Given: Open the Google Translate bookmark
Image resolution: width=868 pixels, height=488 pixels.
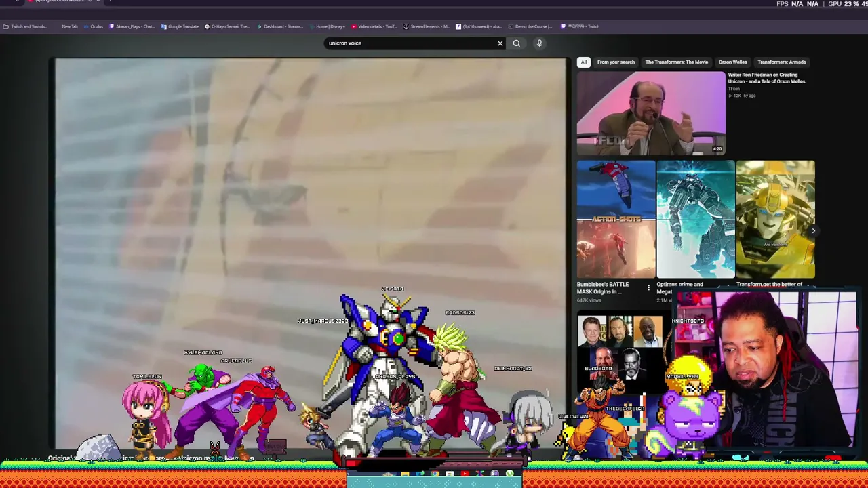Looking at the screenshot, I should pyautogui.click(x=180, y=26).
